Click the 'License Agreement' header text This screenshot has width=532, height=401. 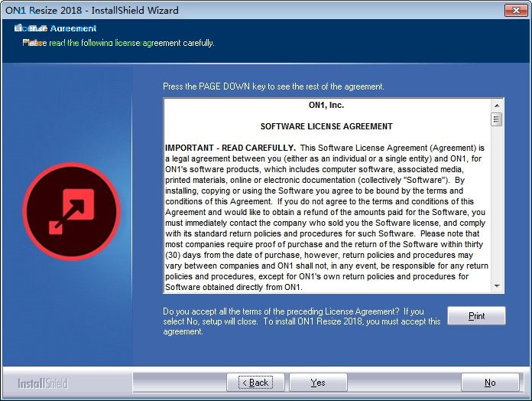pos(55,28)
